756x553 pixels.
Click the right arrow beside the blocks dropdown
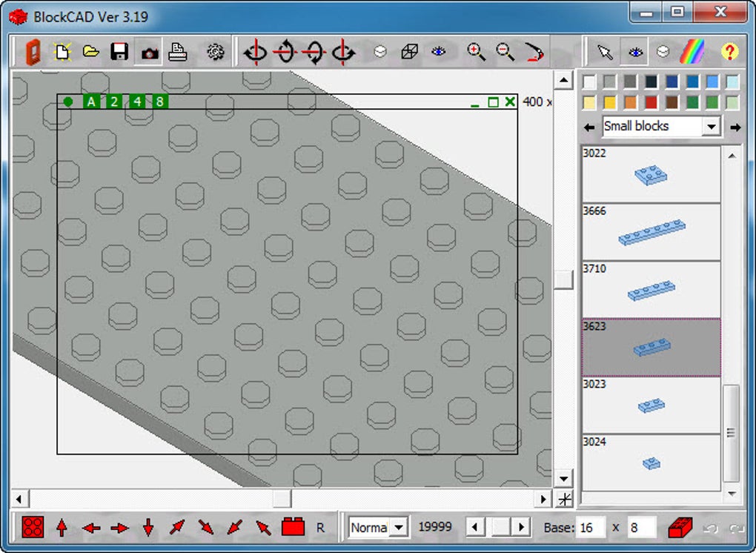735,126
